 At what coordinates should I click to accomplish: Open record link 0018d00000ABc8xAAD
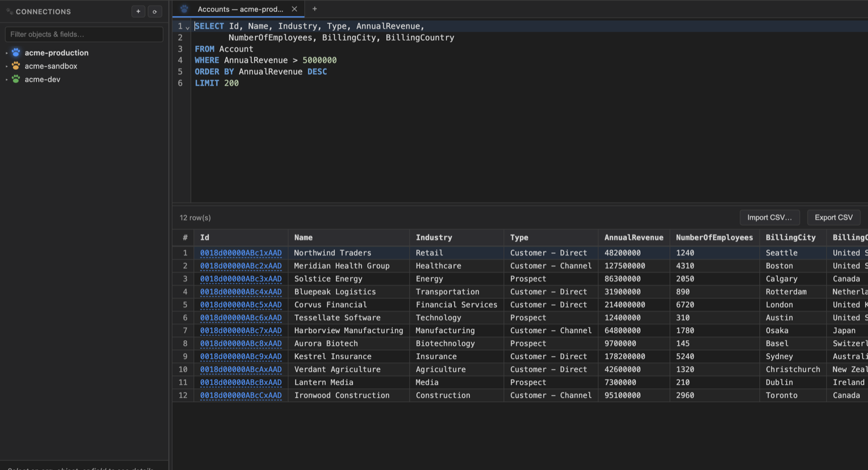coord(241,344)
